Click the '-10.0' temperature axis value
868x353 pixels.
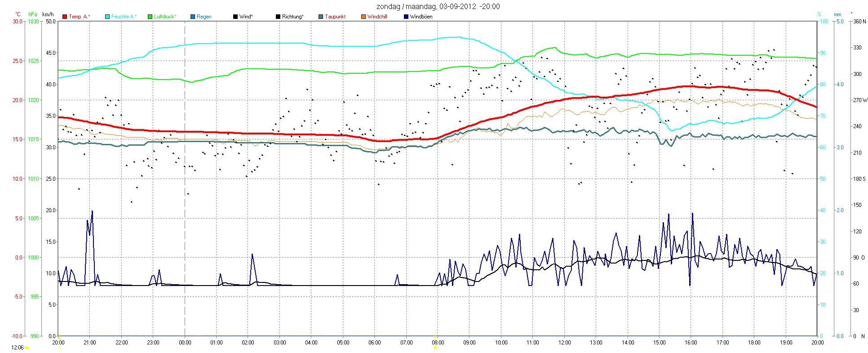(x=17, y=336)
